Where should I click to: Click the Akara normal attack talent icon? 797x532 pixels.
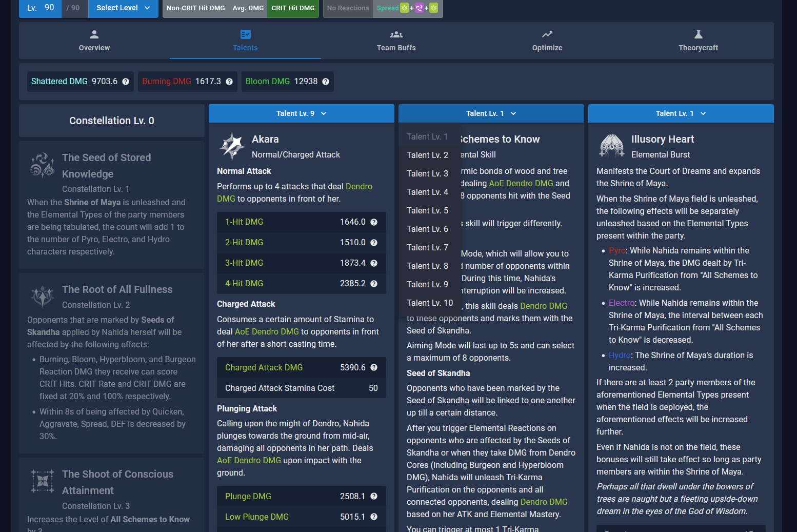coord(232,146)
